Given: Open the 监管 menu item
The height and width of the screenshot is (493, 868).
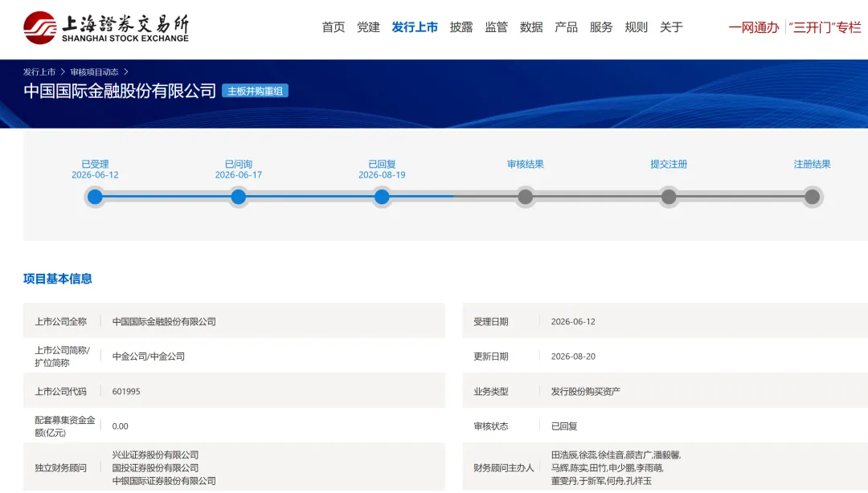Looking at the screenshot, I should pyautogui.click(x=496, y=27).
